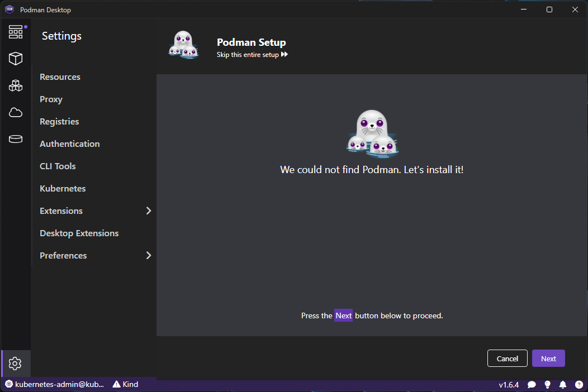Minimize the Podman Desktop window
588x392 pixels.
coord(524,9)
